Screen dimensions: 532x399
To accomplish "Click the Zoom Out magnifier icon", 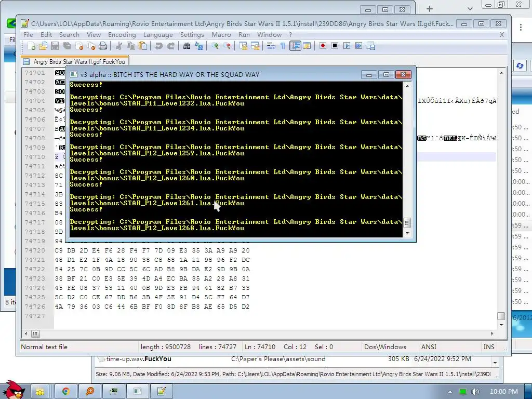I will [227, 46].
